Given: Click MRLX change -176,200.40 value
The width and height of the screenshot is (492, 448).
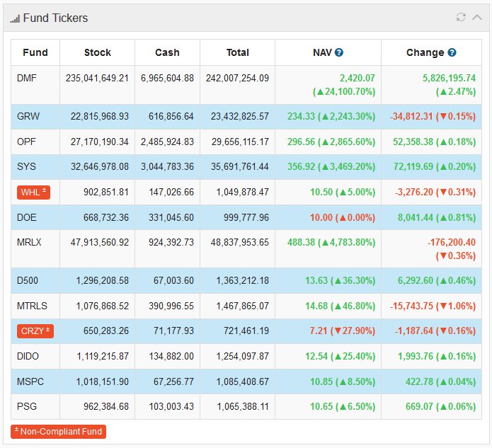Looking at the screenshot, I should (452, 243).
